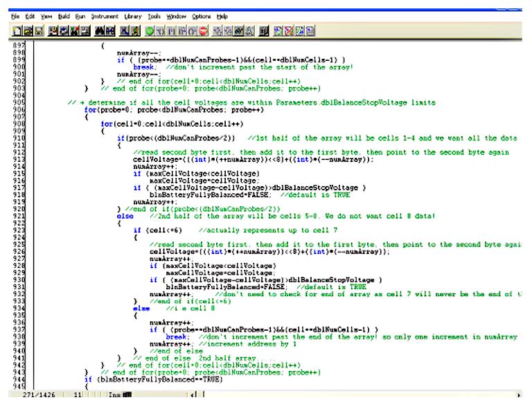Open the Instrument menu
Viewport: 532px width, 409px height.
(x=105, y=17)
